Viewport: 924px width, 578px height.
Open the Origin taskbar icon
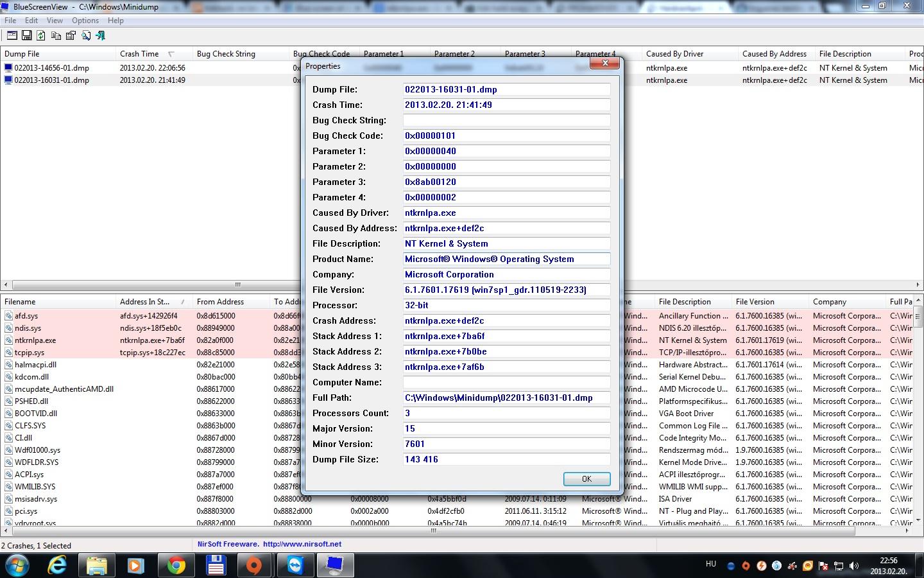(x=255, y=565)
